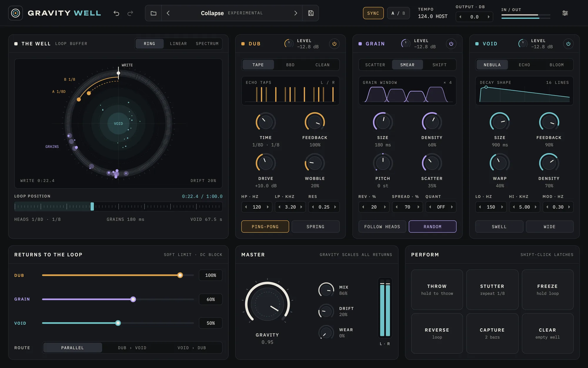This screenshot has width=588, height=368.
Task: Open the settings sliders icon
Action: [565, 13]
